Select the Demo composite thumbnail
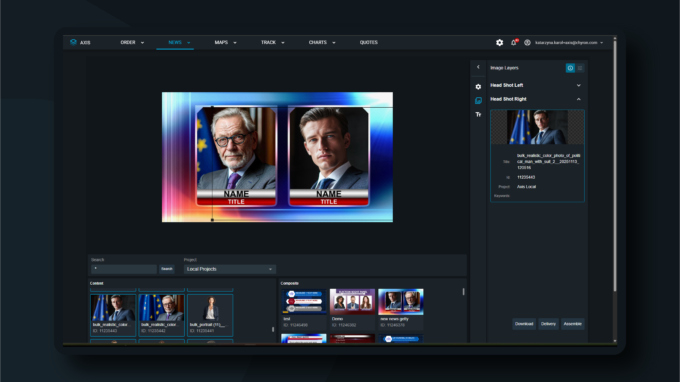 coord(352,302)
